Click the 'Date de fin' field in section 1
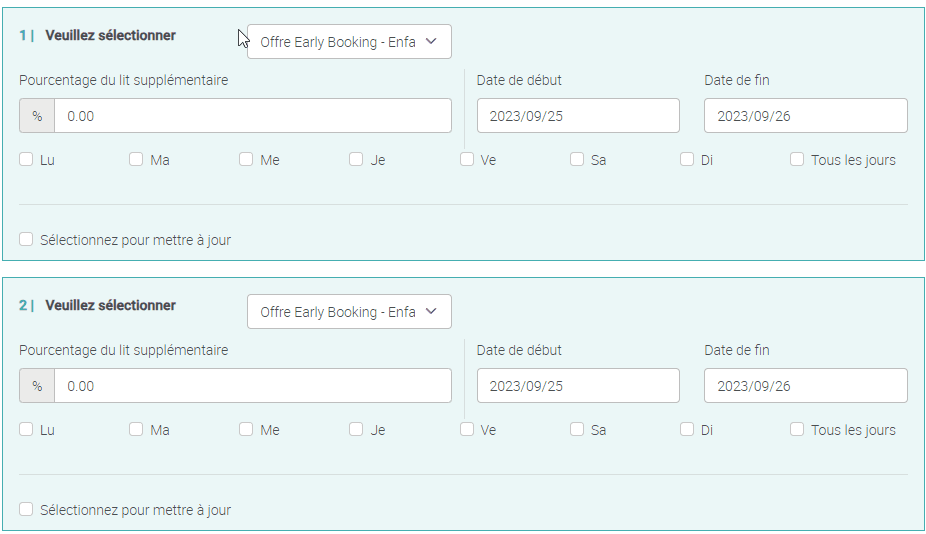This screenshot has width=926, height=534. (805, 116)
